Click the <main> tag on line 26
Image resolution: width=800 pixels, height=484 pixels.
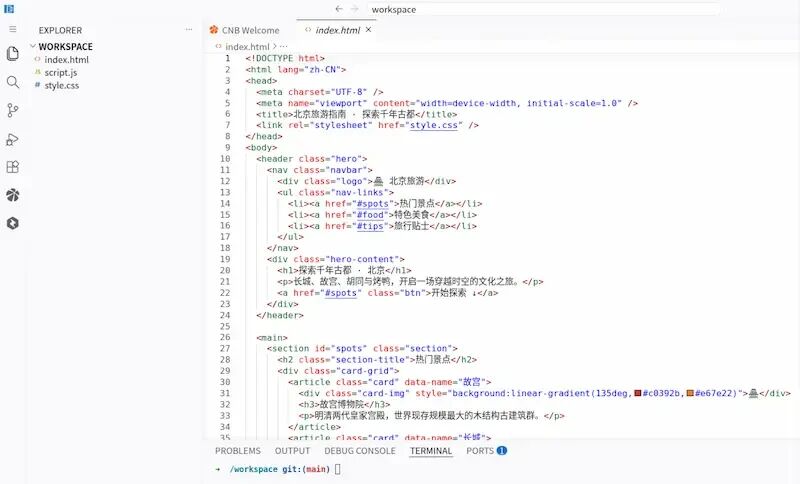point(272,338)
